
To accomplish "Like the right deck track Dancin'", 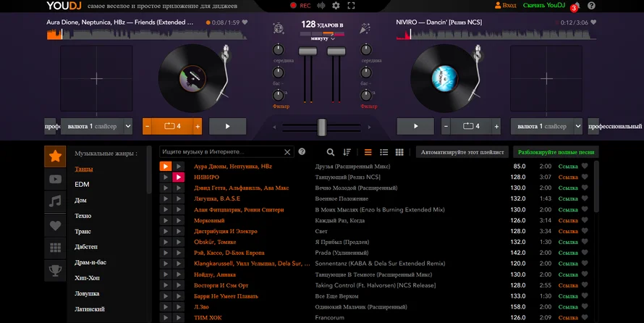I will [x=593, y=22].
